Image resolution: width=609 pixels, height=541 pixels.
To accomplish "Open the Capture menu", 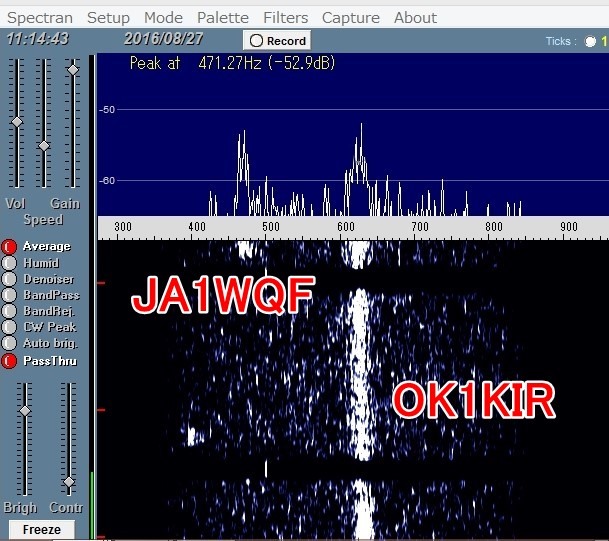I will (351, 18).
